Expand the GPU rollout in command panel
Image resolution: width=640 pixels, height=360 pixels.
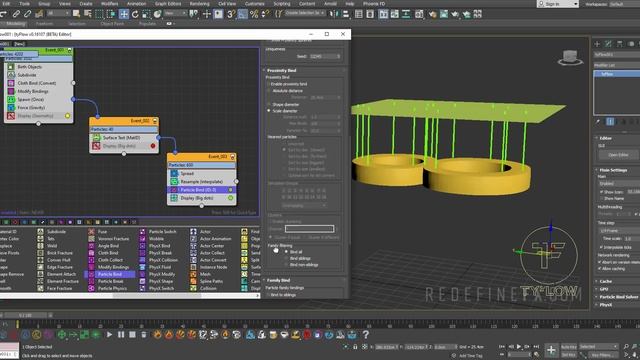click(x=604, y=289)
